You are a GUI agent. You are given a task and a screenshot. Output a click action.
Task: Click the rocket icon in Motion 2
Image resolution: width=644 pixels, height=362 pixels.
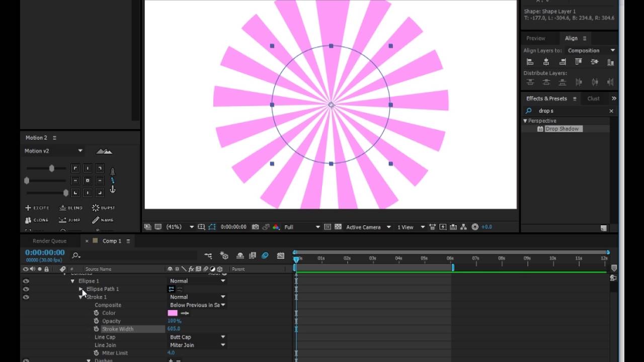coord(113,171)
